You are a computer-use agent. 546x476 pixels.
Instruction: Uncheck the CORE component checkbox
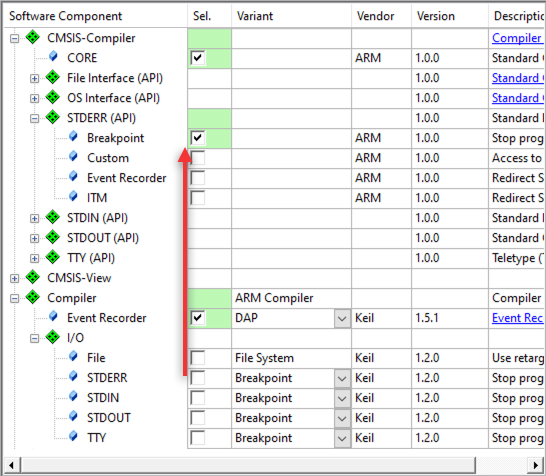click(x=198, y=58)
